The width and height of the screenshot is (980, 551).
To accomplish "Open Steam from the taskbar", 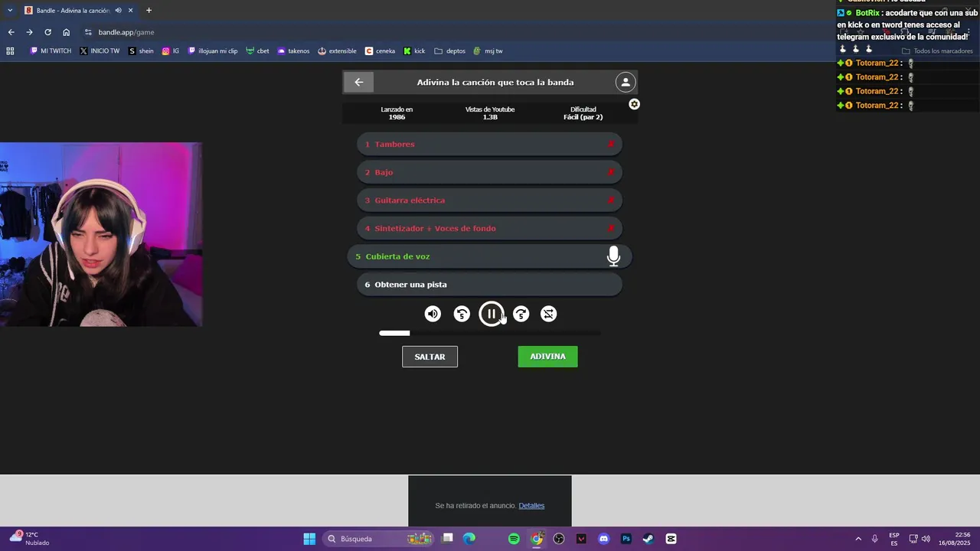I will tap(648, 539).
